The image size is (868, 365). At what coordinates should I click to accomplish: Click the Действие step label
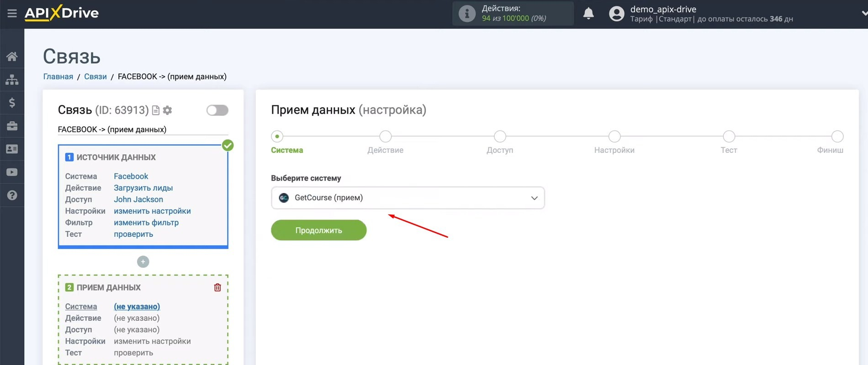click(386, 150)
